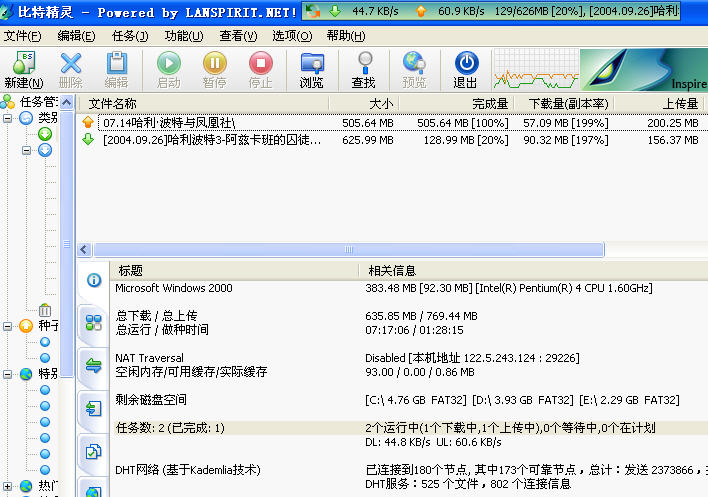Viewport: 708px width, 497px height.
Task: Select the 任务管理 tree root
Action: [30, 102]
